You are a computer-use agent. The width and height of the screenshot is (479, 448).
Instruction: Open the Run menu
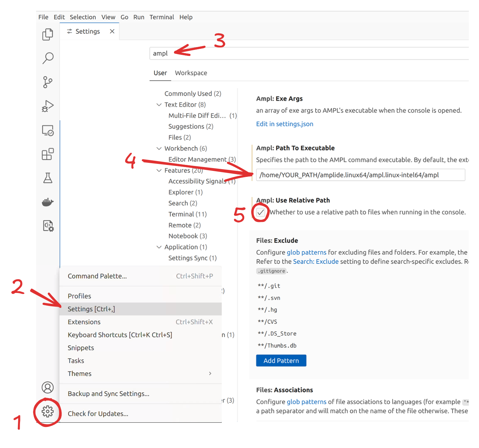pos(139,17)
